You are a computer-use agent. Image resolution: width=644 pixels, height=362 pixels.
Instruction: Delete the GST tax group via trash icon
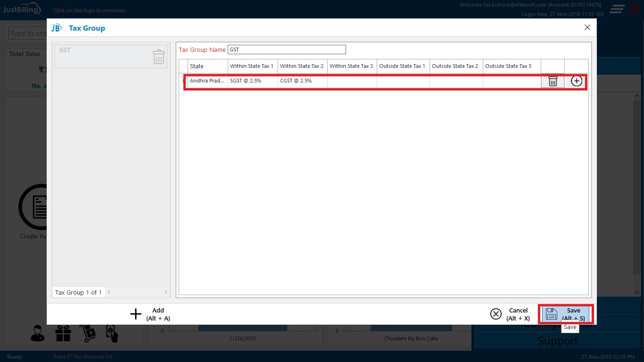tap(159, 57)
